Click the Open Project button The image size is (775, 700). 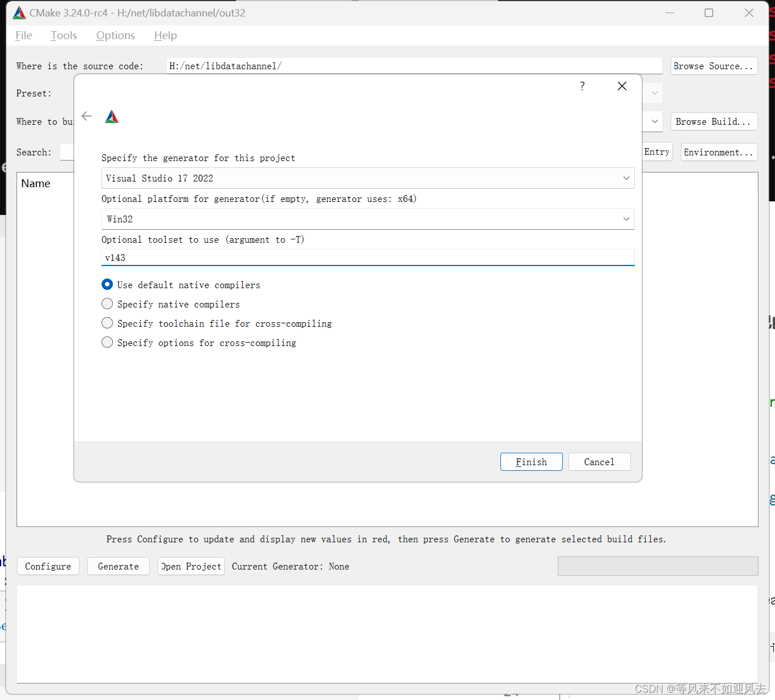click(x=191, y=566)
